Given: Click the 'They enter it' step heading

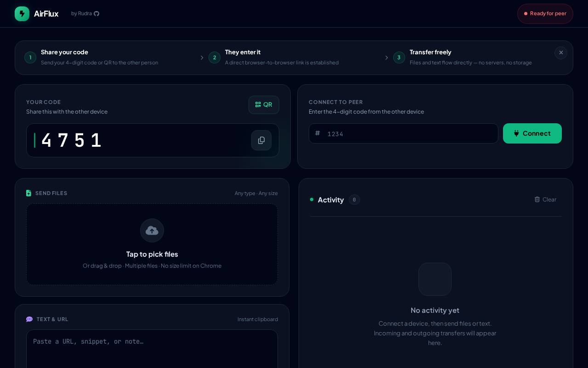Looking at the screenshot, I should (x=243, y=52).
